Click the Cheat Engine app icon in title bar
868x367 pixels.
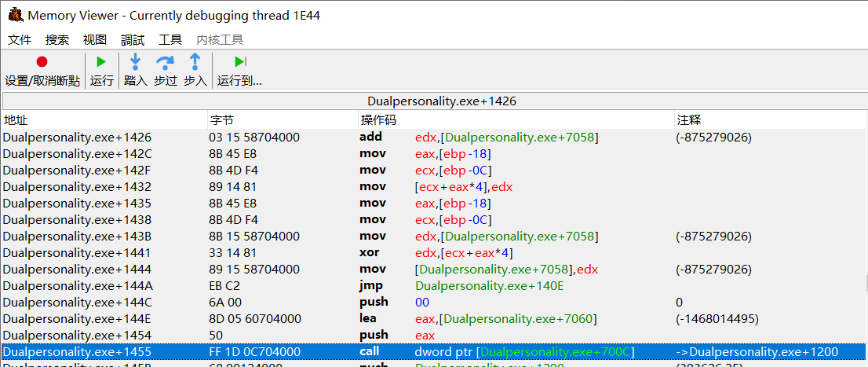14,15
